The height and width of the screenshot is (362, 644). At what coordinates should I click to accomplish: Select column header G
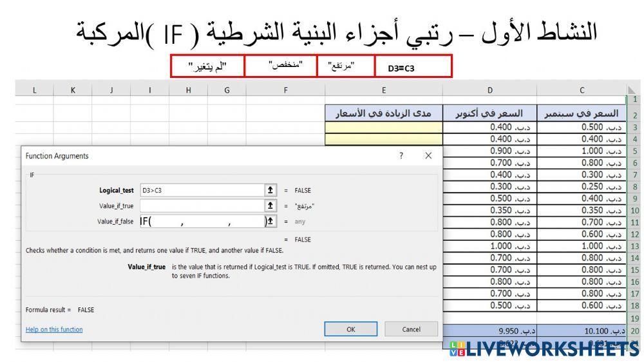click(x=227, y=90)
